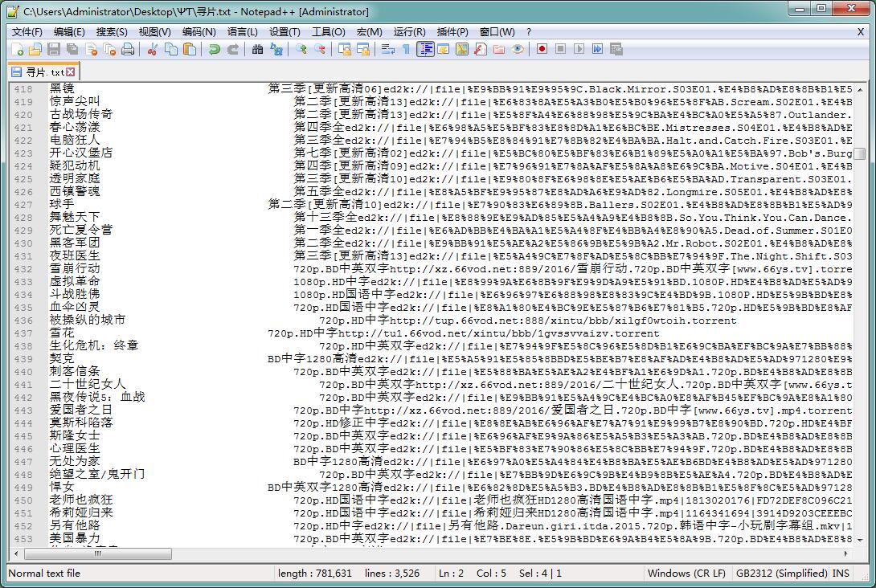The height and width of the screenshot is (588, 876).
Task: Click the horizontal scrollbar thumb
Action: point(97,554)
